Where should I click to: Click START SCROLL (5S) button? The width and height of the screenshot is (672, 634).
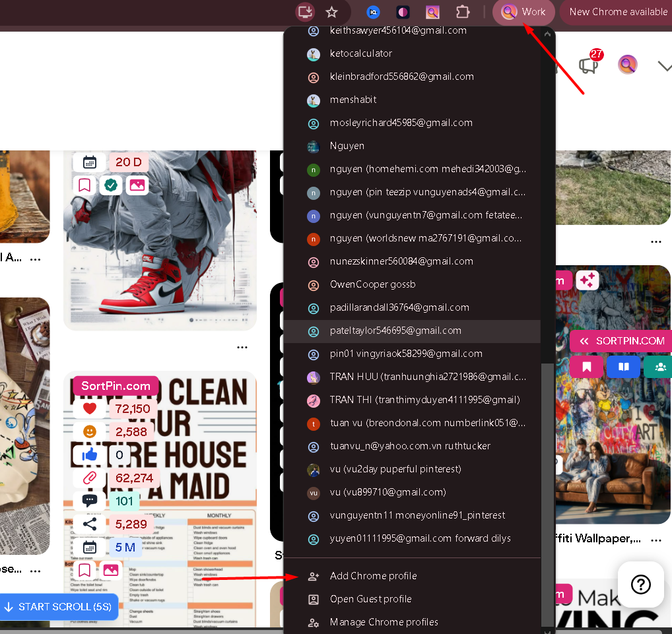click(x=59, y=607)
